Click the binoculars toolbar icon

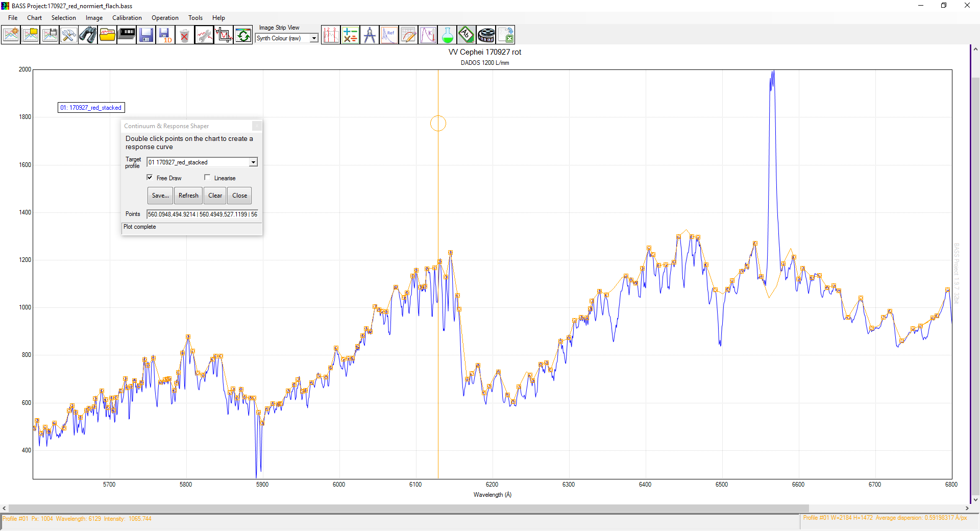[88, 35]
